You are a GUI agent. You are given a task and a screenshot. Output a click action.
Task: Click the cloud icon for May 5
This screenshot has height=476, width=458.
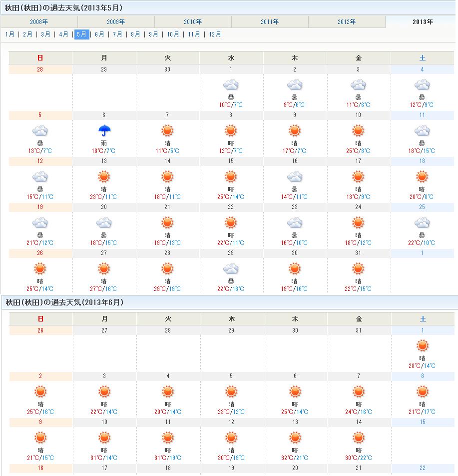pos(40,131)
